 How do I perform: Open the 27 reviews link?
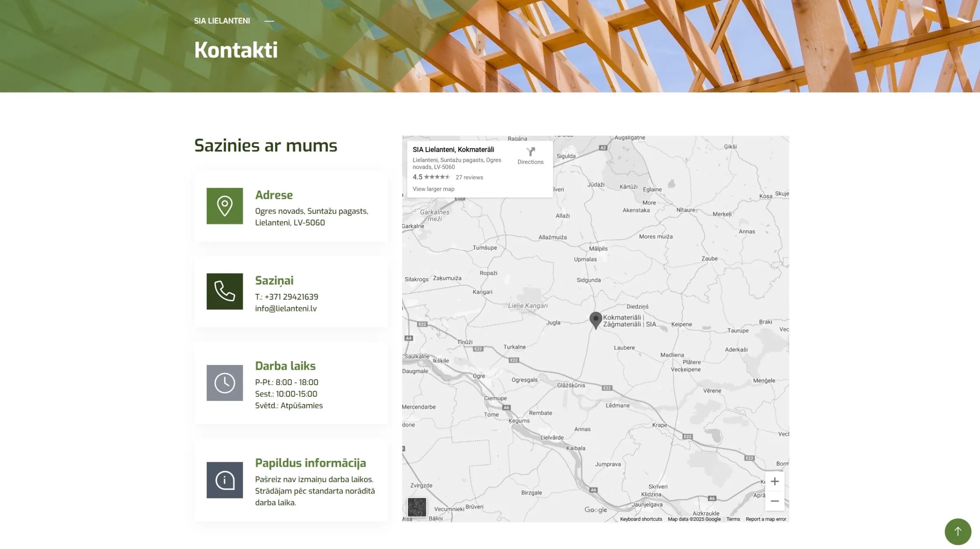(x=469, y=177)
